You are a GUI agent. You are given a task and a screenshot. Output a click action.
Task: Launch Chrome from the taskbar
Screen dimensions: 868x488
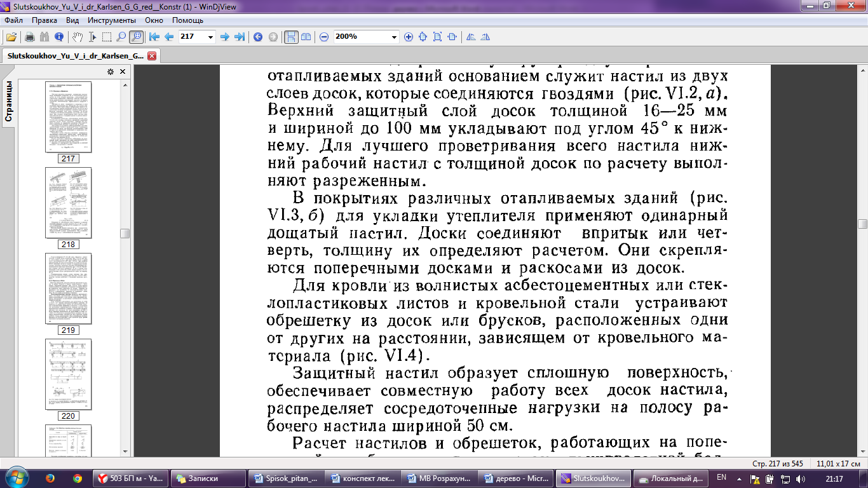click(x=78, y=478)
